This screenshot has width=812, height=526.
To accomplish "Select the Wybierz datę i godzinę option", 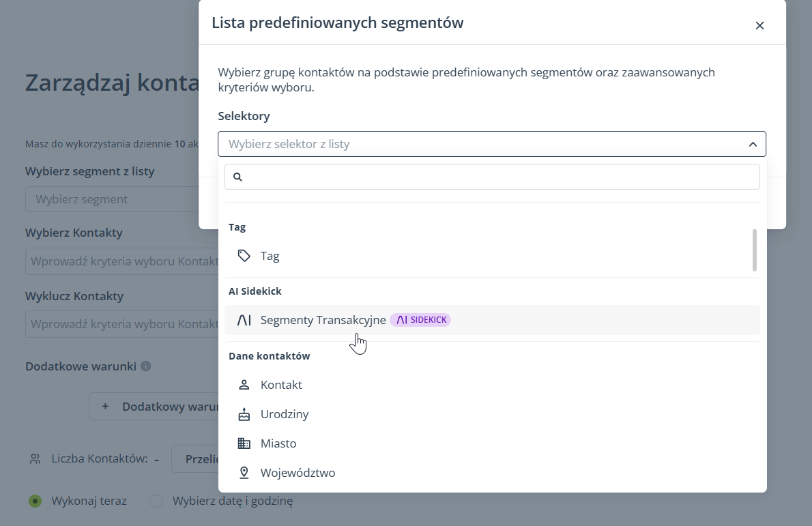I will pos(156,501).
